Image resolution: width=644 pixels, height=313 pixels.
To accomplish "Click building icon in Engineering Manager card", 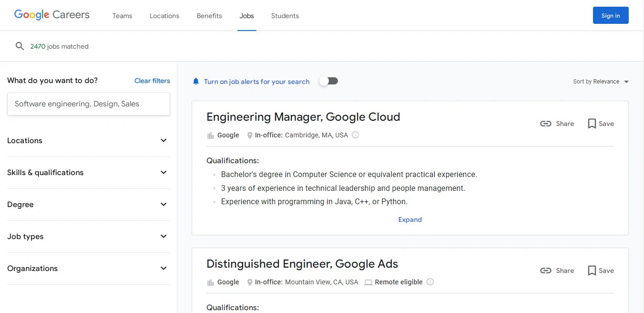I will click(211, 136).
